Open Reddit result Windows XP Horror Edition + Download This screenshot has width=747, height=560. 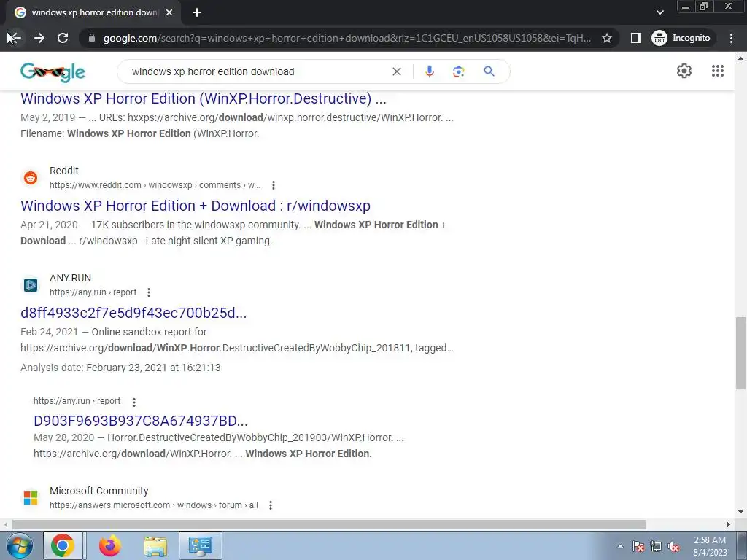click(x=196, y=206)
